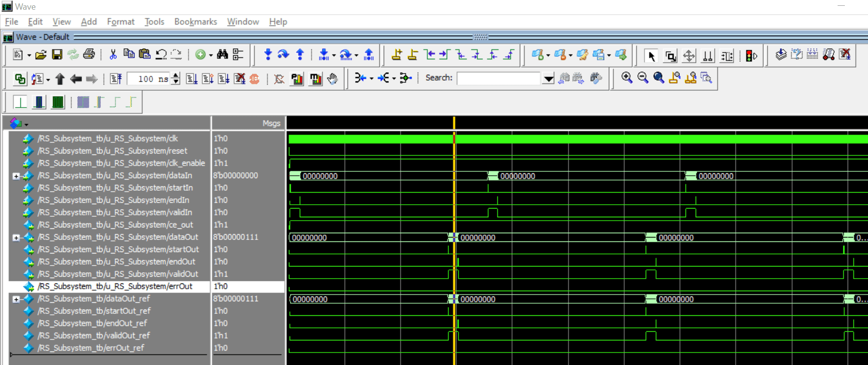The height and width of the screenshot is (365, 868).
Task: Click the Run -All icon
Action: pos(223,79)
